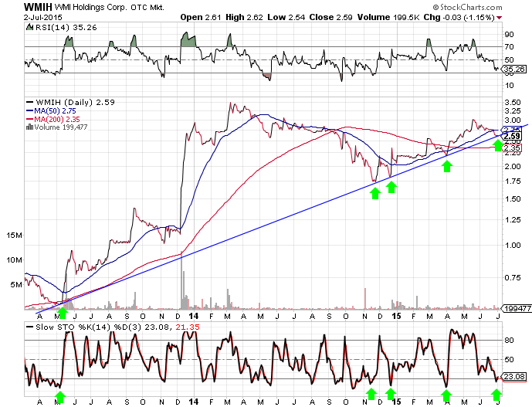Screen dimensions: 532x407
Task: Click the red down-triangle beside Chg
Action: (500, 17)
